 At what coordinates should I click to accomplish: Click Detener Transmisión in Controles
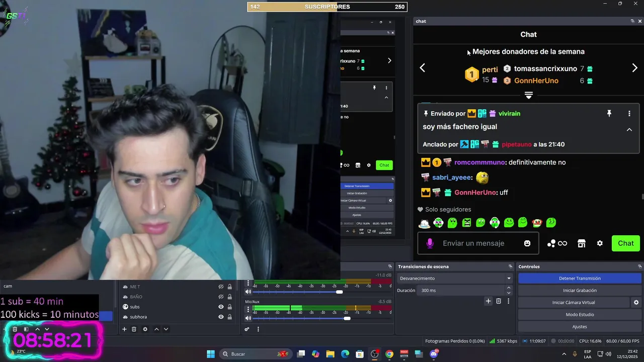580,278
